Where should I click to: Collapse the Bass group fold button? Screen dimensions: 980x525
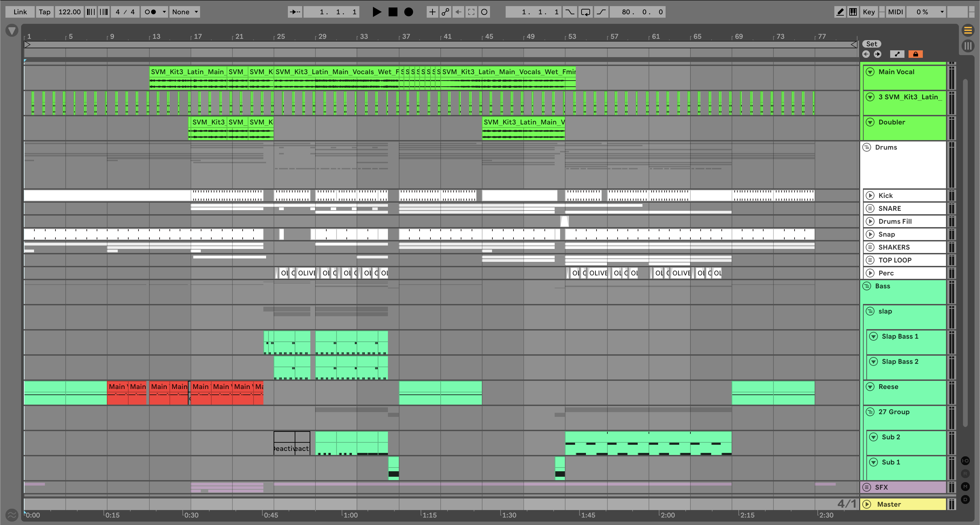point(867,286)
